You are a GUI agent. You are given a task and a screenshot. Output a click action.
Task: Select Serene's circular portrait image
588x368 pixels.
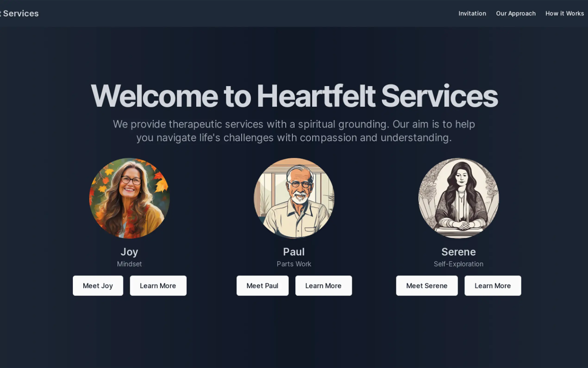click(458, 198)
